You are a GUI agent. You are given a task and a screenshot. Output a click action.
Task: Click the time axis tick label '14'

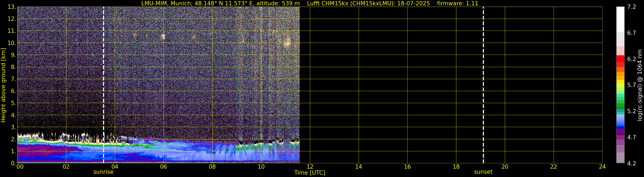pyautogui.click(x=358, y=167)
